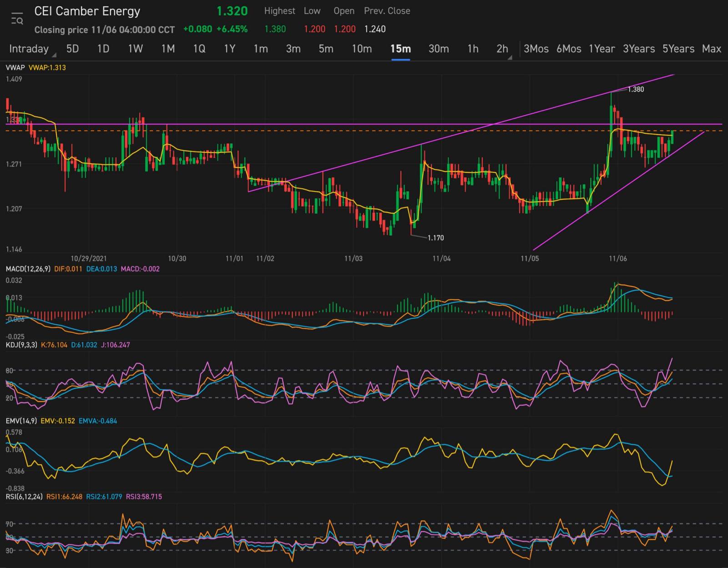728x568 pixels.
Task: Switch to the 10m interval
Action: tap(362, 49)
